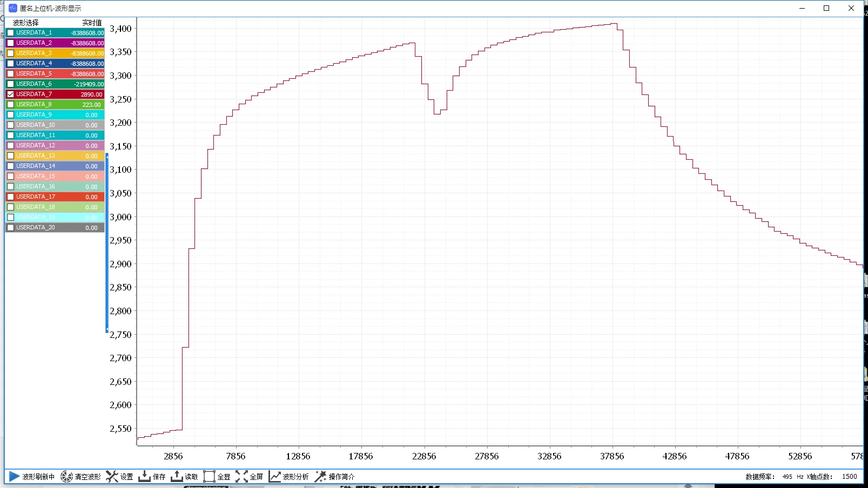This screenshot has height=488, width=868.
Task: Tick the USERDATA_9 checkbox
Action: (10, 115)
